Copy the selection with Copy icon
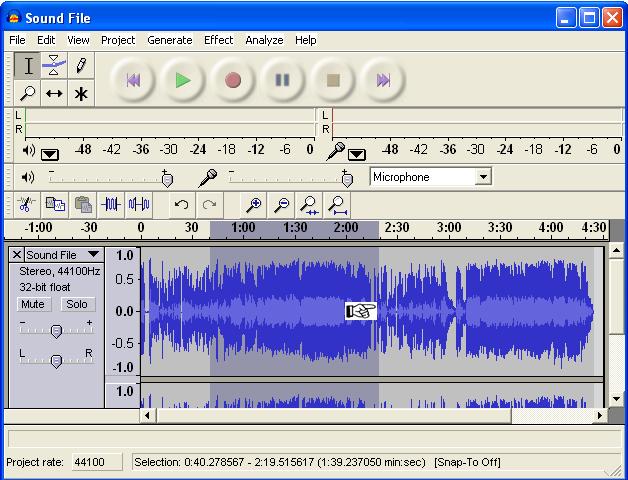The image size is (628, 480). [55, 205]
